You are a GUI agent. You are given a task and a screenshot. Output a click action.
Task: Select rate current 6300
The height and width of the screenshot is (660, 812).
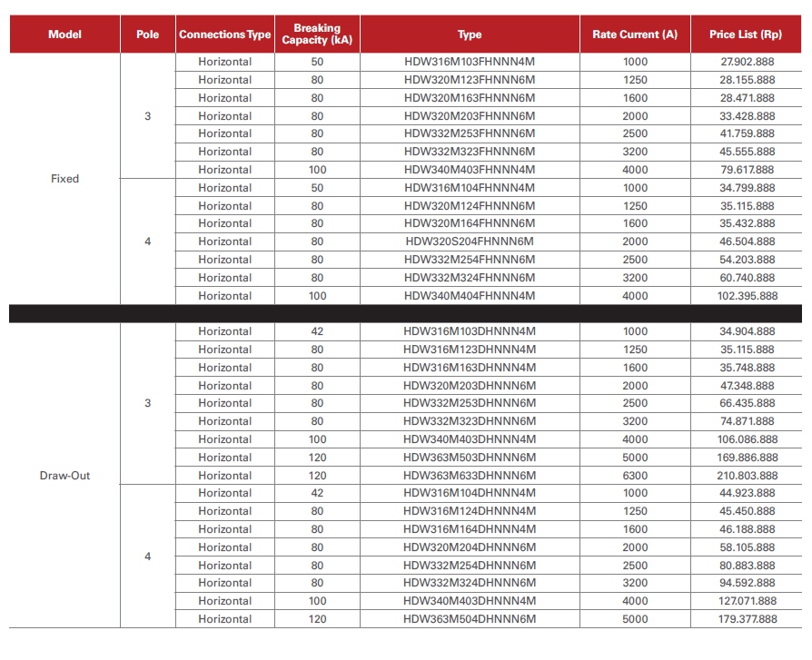(x=635, y=475)
